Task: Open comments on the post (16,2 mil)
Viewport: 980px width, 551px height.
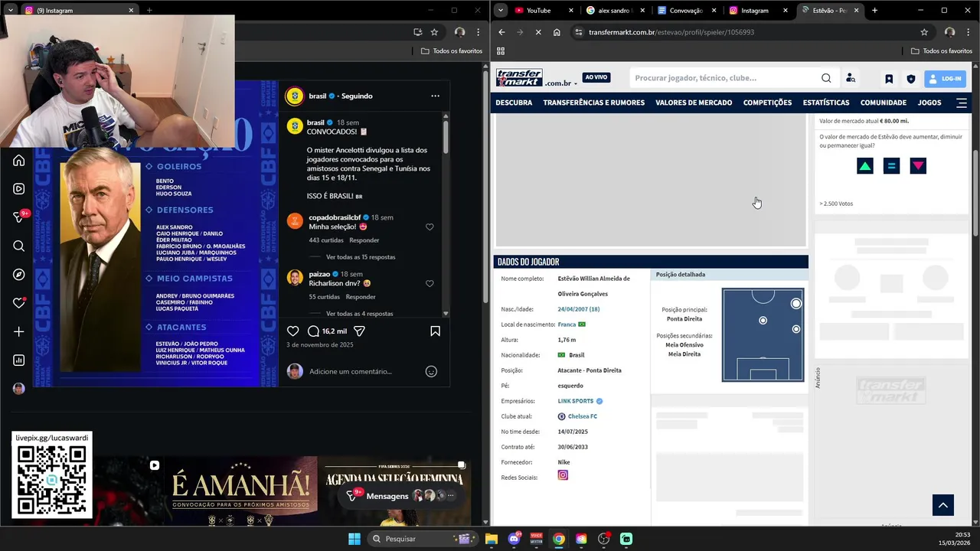Action: coord(327,331)
